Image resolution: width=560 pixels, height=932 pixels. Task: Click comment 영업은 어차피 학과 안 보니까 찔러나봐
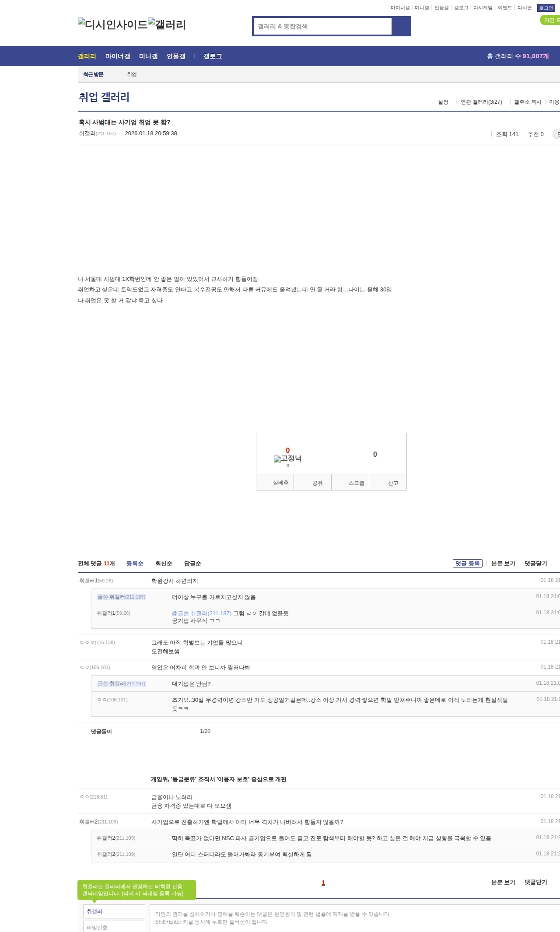pos(201,668)
